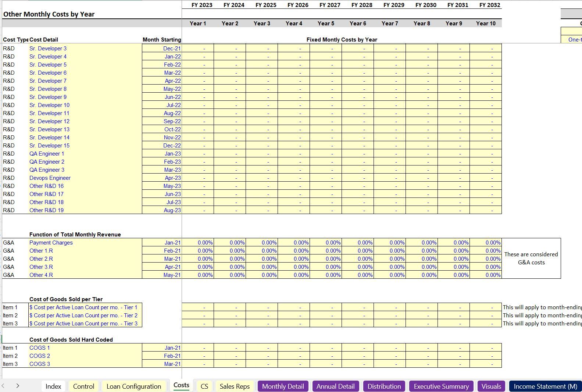The image size is (582, 392).
Task: Select the Sr. Developer 3 cost detail cell
Action: (85, 48)
